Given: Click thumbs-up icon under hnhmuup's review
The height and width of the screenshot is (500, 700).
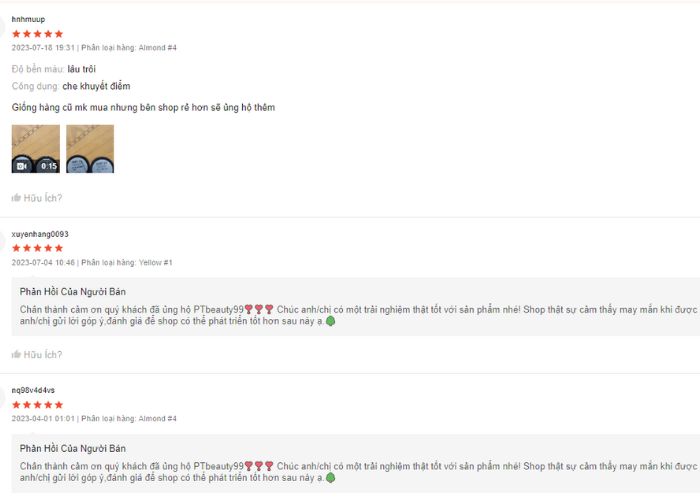Looking at the screenshot, I should [16, 197].
